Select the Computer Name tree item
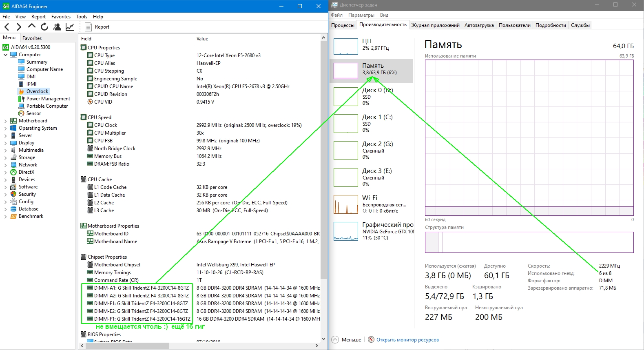The image size is (644, 350). point(44,69)
